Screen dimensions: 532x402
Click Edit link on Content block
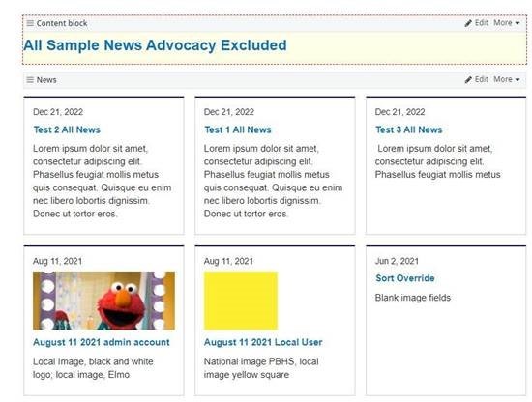(x=481, y=23)
